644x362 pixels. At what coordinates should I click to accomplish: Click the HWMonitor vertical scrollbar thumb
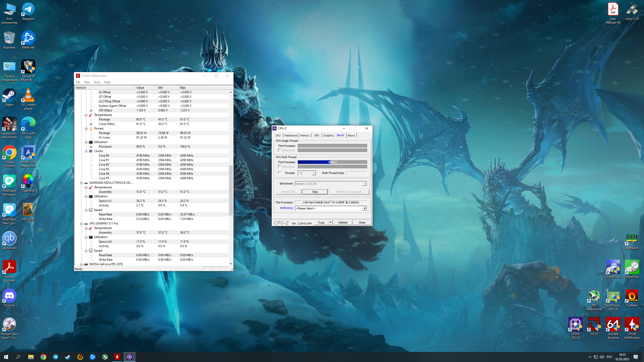(230, 190)
